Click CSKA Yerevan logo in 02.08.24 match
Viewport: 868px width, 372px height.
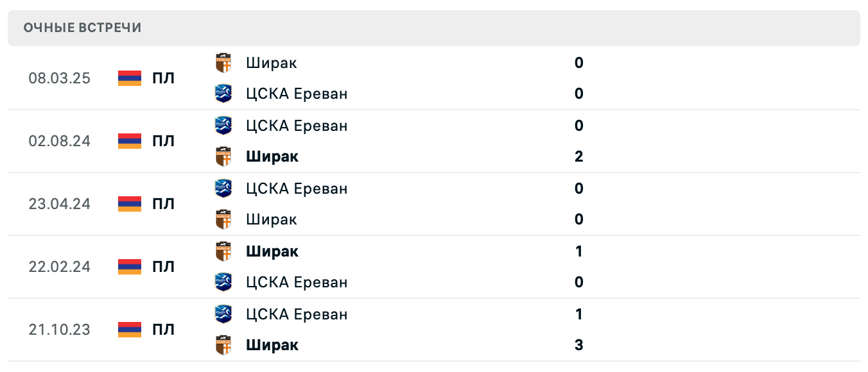pyautogui.click(x=223, y=126)
